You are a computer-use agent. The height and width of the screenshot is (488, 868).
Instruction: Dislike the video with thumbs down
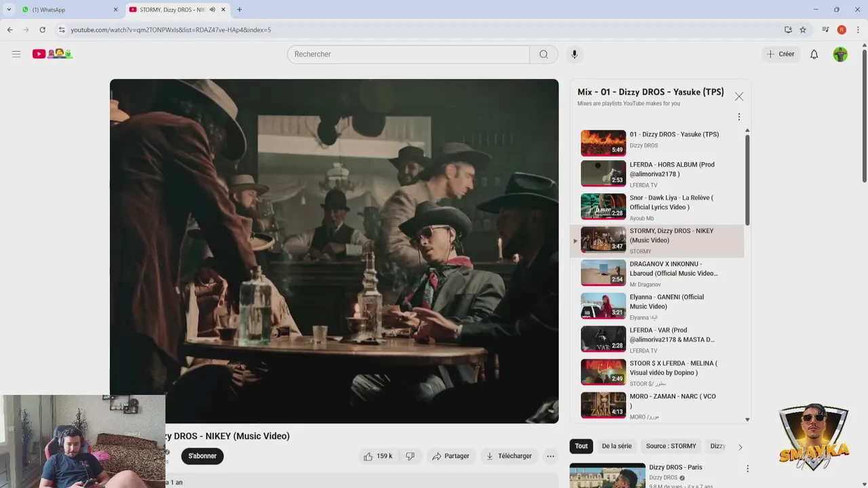coord(410,456)
